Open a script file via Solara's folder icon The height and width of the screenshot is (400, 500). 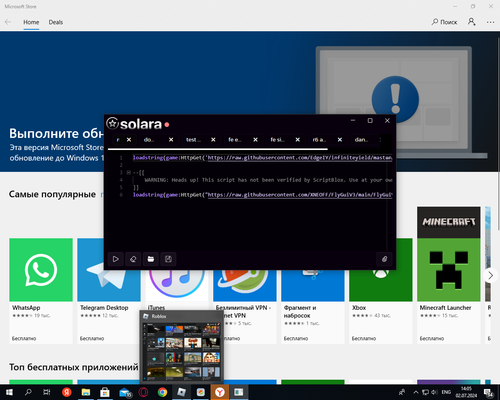coord(151,259)
